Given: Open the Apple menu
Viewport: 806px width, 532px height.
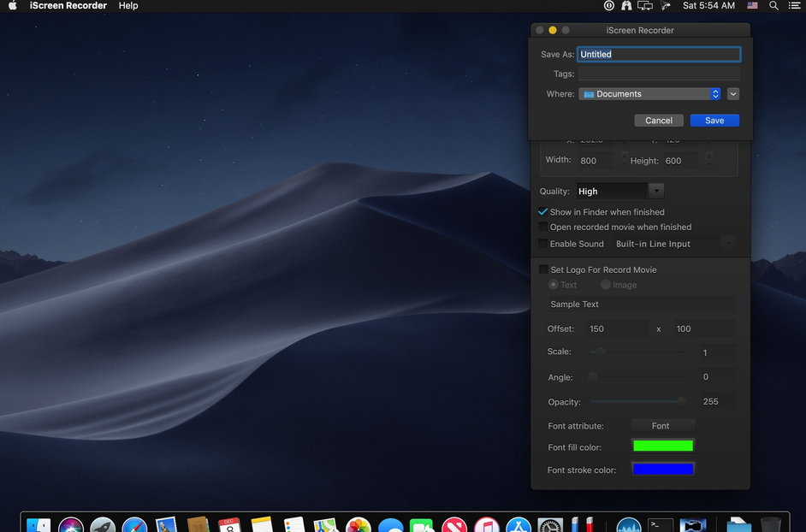Looking at the screenshot, I should 13,6.
